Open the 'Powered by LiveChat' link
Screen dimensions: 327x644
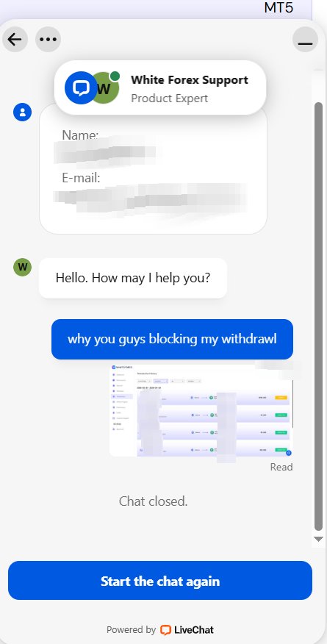pyautogui.click(x=160, y=629)
